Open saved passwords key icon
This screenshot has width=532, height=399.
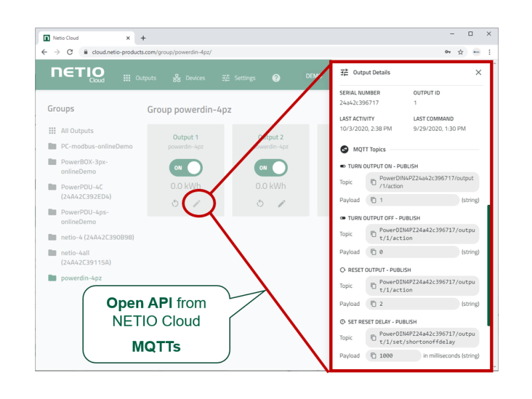coord(448,52)
